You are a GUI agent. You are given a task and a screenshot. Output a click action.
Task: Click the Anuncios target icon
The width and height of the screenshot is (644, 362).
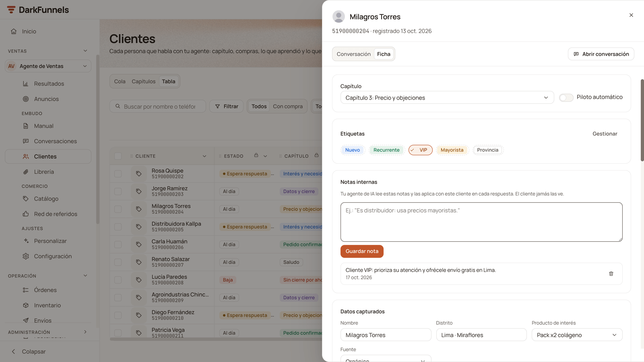[x=26, y=99]
